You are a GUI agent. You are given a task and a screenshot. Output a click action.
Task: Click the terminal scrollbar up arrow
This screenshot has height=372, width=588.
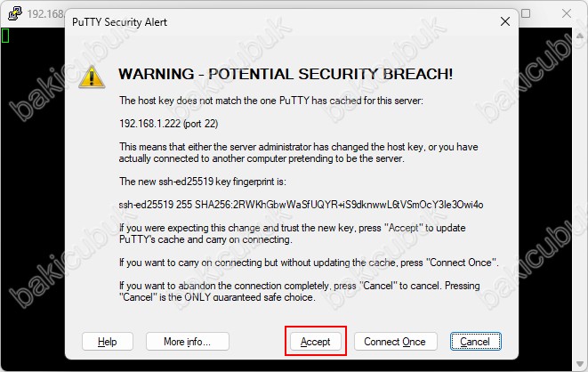coord(580,36)
